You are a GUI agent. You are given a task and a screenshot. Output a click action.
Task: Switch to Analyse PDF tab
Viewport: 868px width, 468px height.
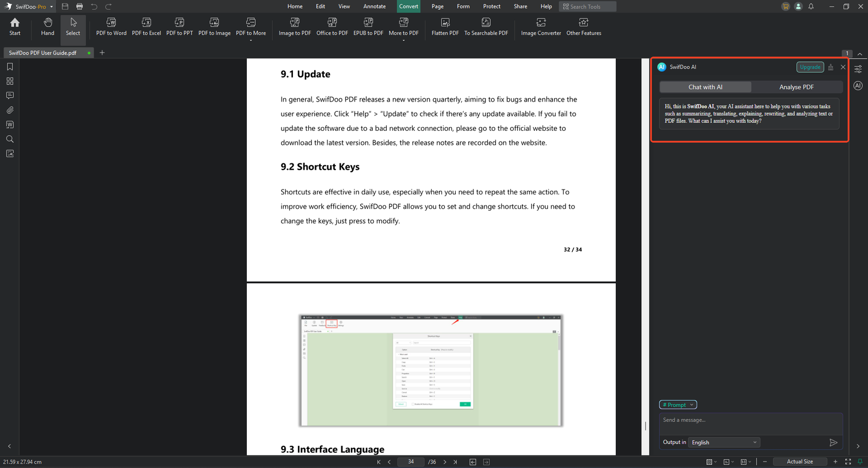pyautogui.click(x=796, y=87)
